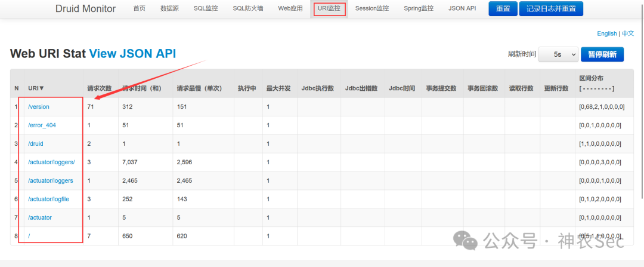Screen dimensions: 644x267
Task: Open the /druid URI link
Action: click(36, 143)
